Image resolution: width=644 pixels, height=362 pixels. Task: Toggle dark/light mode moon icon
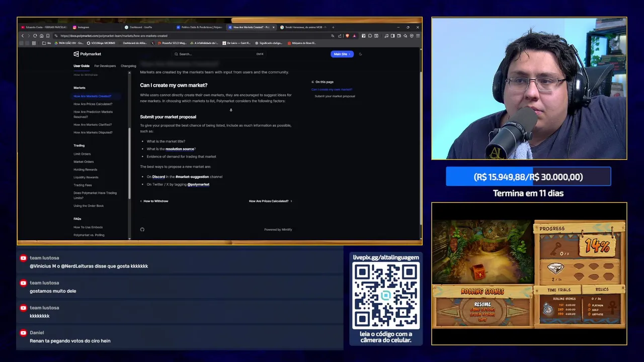click(x=360, y=54)
